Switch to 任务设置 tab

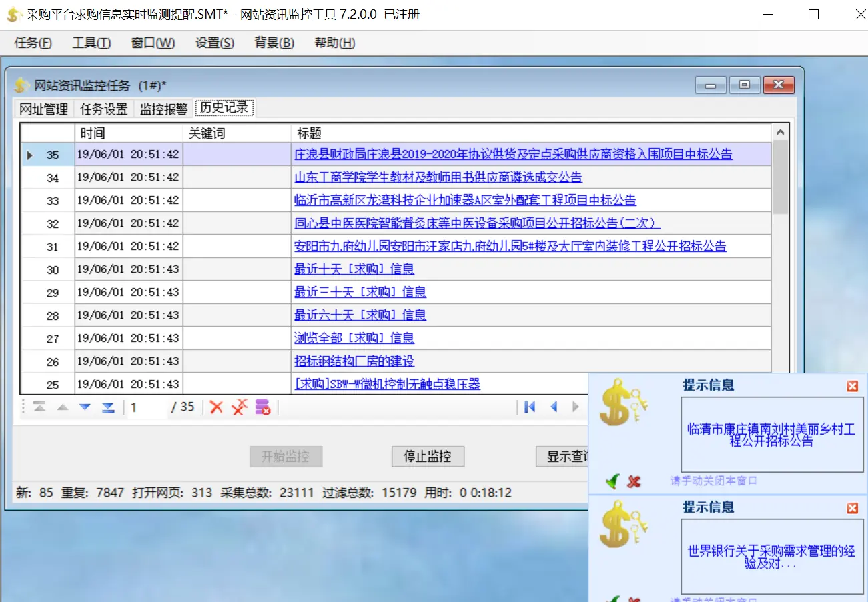[104, 109]
